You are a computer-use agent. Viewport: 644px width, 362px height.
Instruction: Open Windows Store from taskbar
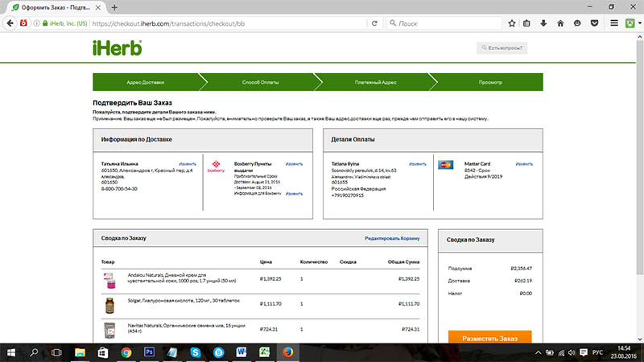coord(103,352)
